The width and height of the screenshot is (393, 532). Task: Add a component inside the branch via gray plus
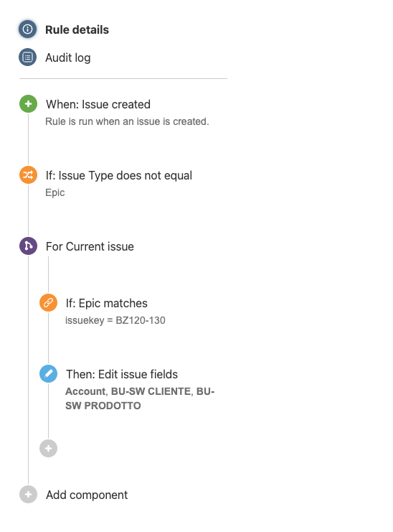tap(49, 449)
